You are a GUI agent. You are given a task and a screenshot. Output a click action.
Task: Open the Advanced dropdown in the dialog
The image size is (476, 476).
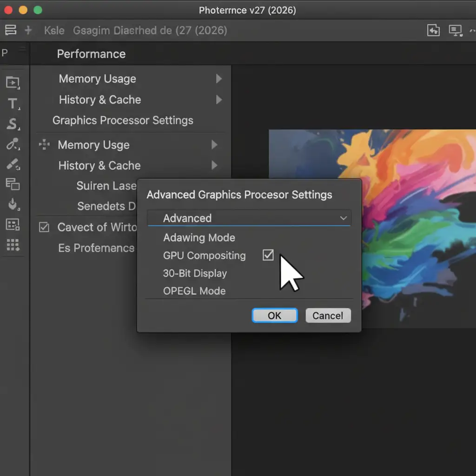pos(249,218)
